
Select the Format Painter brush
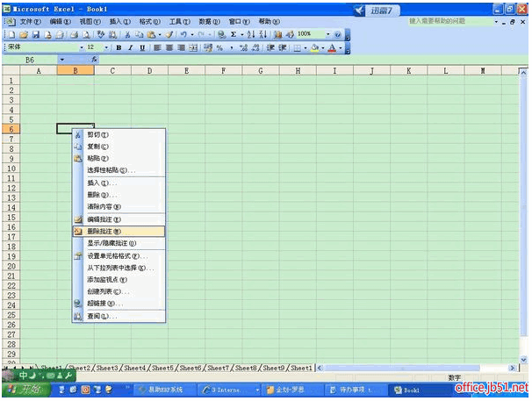169,34
